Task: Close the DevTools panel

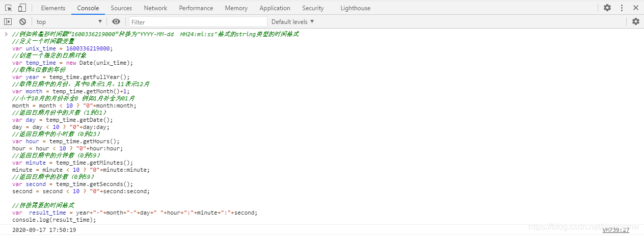Action: 636,8
